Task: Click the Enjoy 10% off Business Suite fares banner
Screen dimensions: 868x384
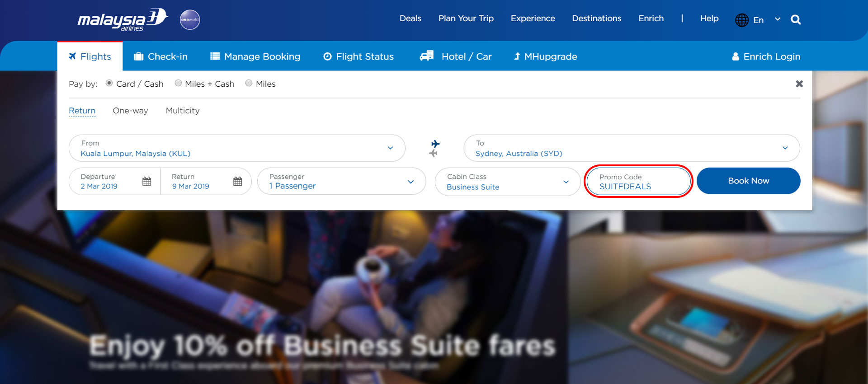Action: coord(322,346)
